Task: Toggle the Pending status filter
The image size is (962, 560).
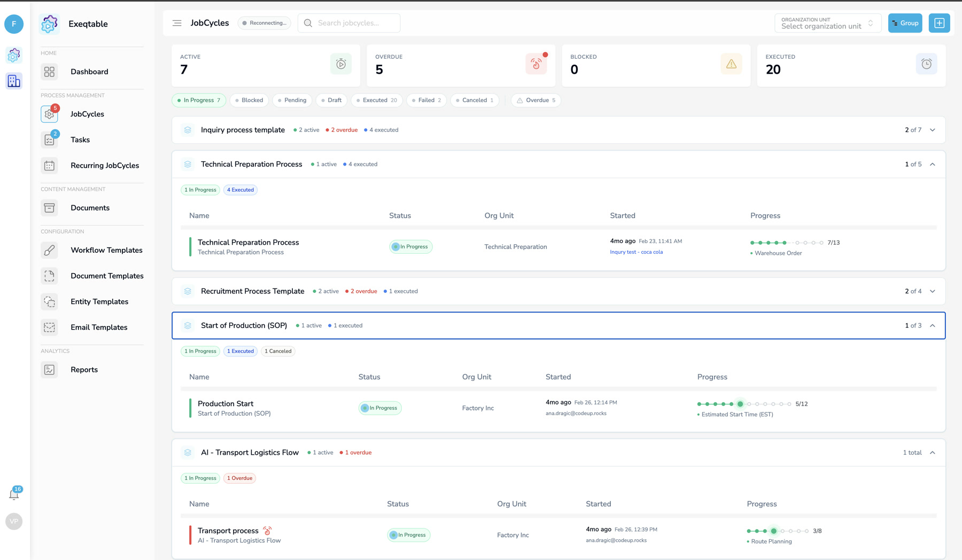Action: click(292, 100)
